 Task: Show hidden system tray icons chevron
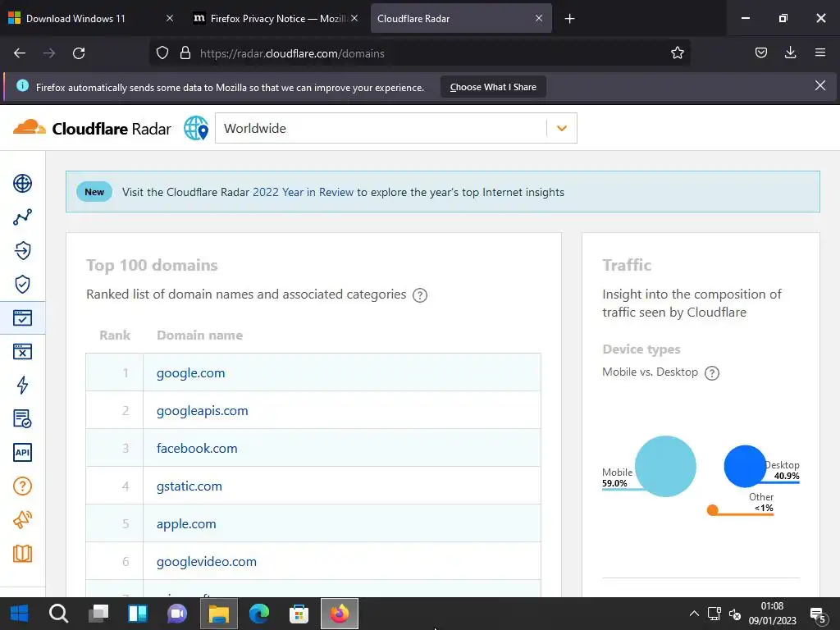pos(694,614)
